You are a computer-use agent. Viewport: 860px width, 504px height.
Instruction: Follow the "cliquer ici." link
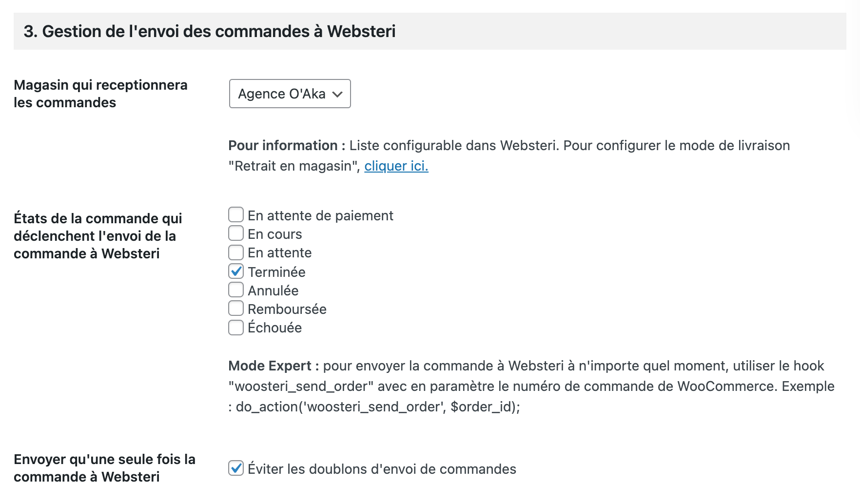click(x=396, y=166)
